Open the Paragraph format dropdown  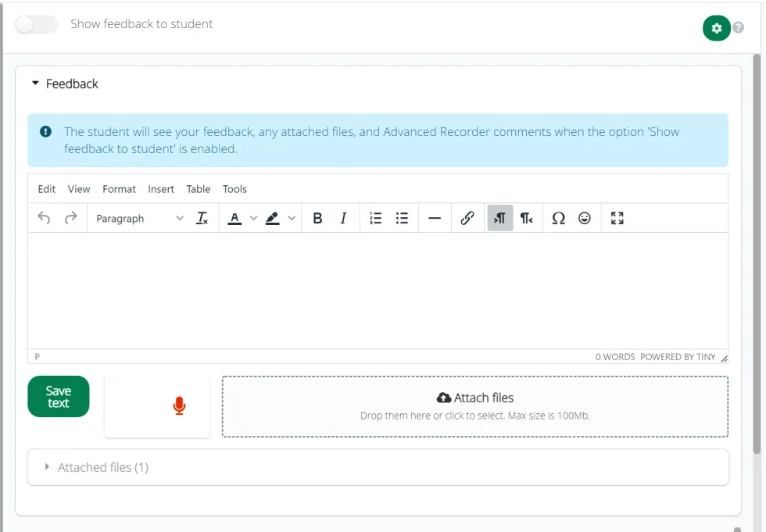pyautogui.click(x=139, y=219)
